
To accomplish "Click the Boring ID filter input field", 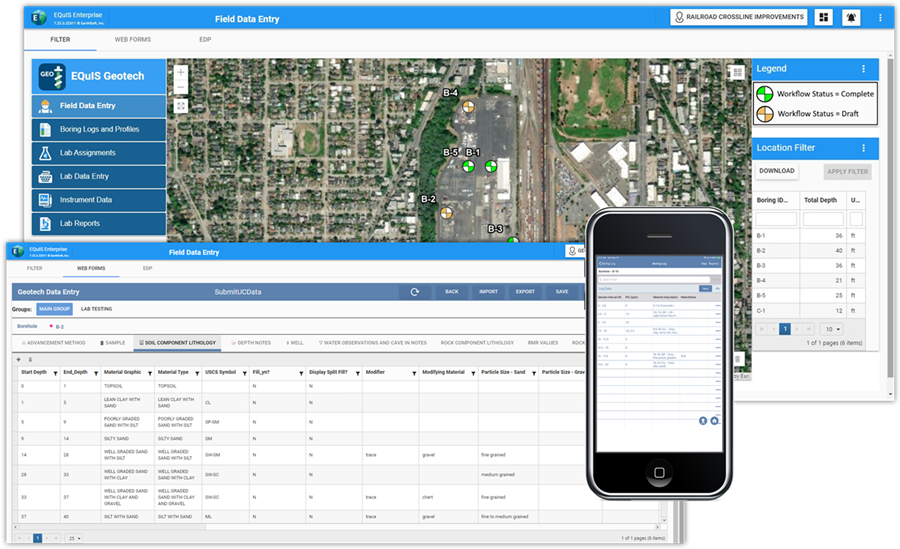I will pyautogui.click(x=776, y=219).
